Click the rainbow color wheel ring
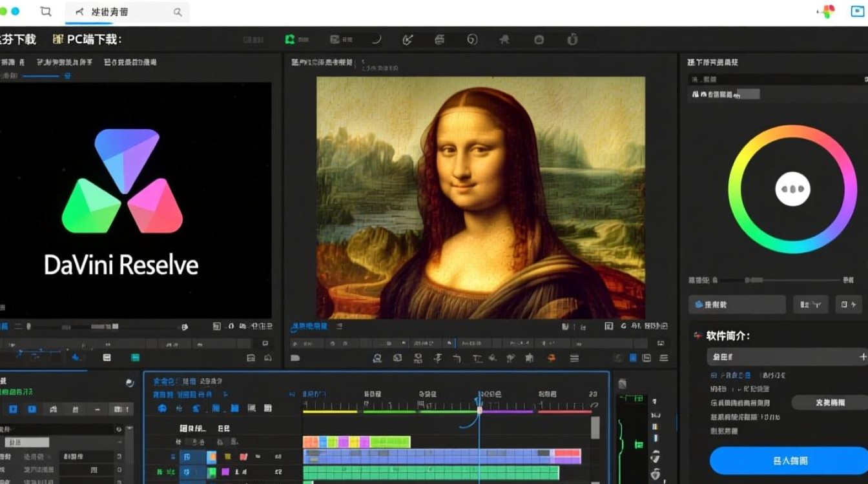 tap(792, 132)
